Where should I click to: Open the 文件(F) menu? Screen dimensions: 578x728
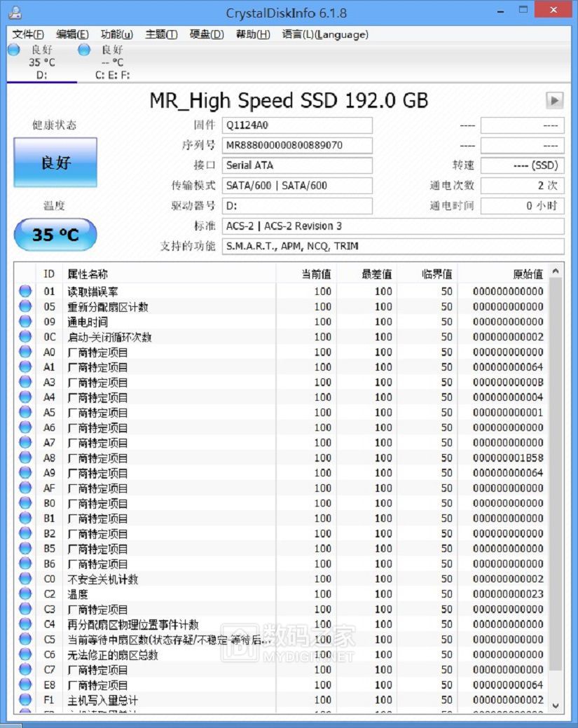pyautogui.click(x=28, y=34)
